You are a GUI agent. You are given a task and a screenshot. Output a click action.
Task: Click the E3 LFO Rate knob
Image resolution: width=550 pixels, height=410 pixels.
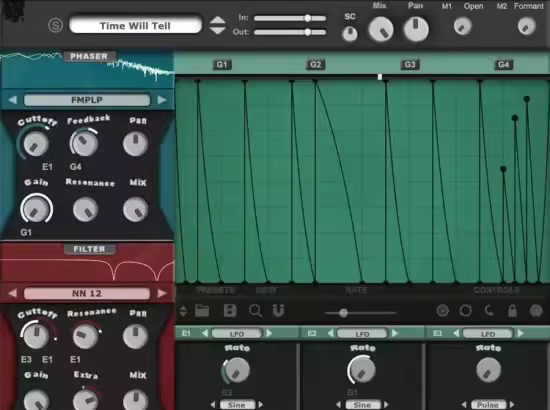(x=488, y=370)
